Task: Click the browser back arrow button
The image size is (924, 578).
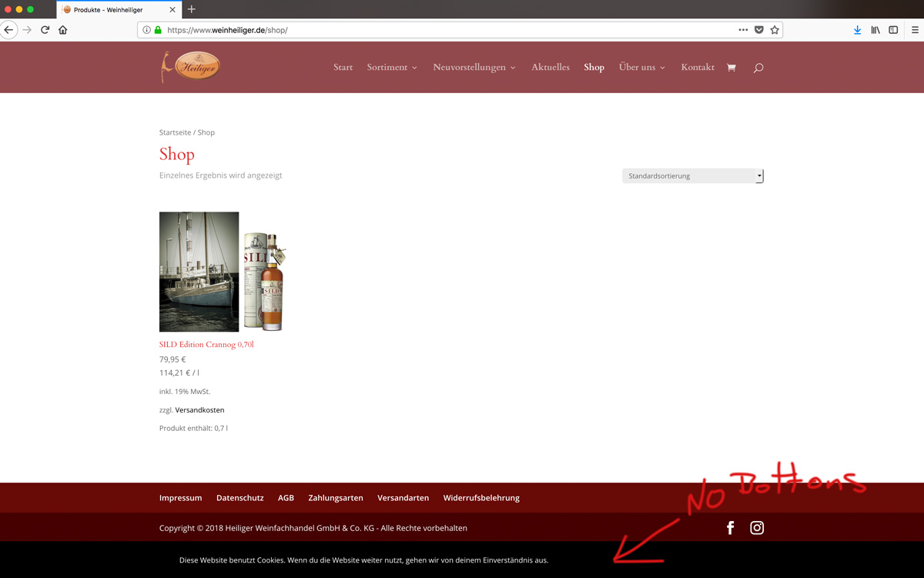Action: point(8,30)
